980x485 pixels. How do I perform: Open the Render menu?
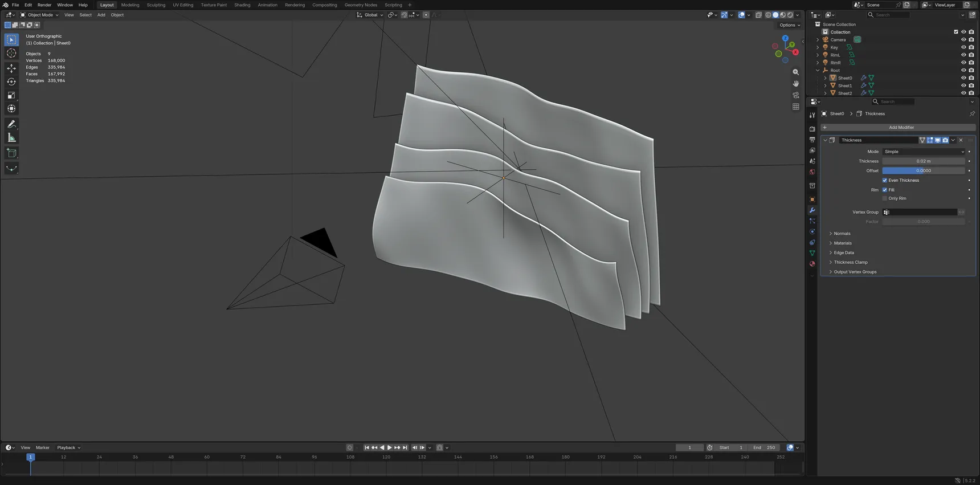click(44, 5)
